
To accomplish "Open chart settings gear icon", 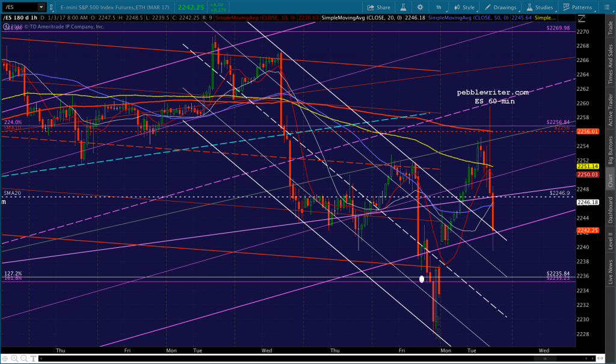I will pyautogui.click(x=420, y=7).
